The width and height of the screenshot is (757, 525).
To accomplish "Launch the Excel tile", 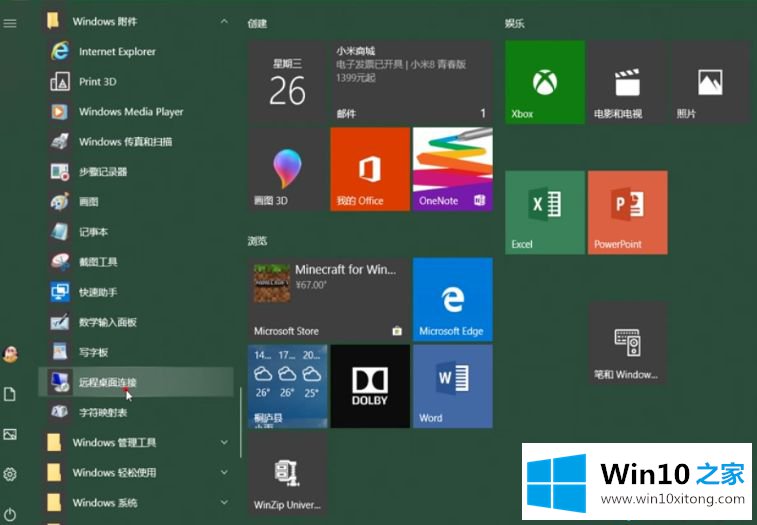I will [x=545, y=213].
